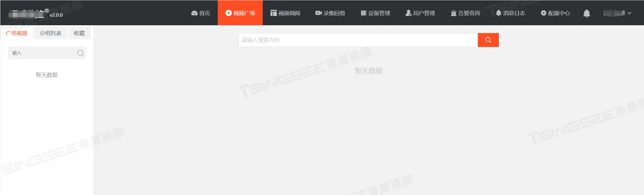Open 设备管理 device management
Image resolution: width=644 pixels, height=195 pixels.
tap(375, 13)
